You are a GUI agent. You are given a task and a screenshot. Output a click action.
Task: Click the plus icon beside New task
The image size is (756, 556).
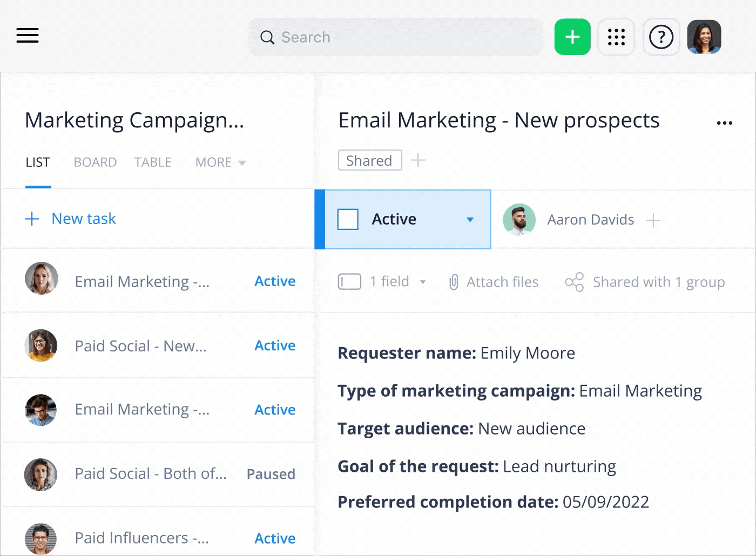pos(32,219)
